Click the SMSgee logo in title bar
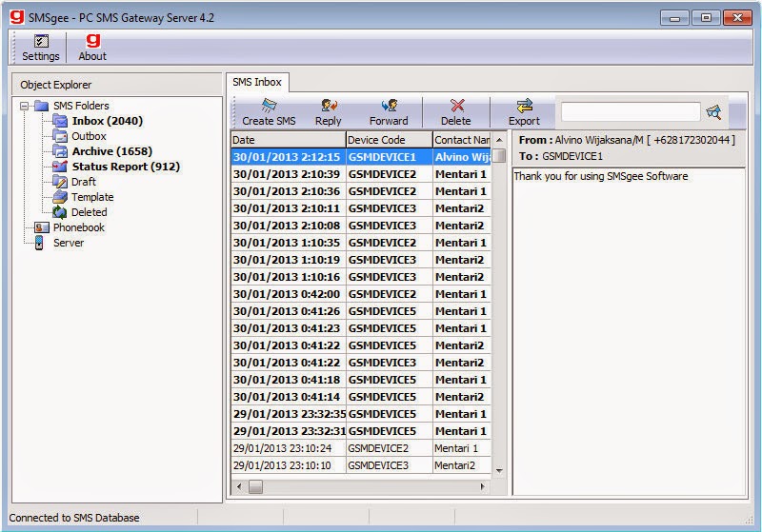Image resolution: width=762 pixels, height=532 pixels. click(x=17, y=17)
